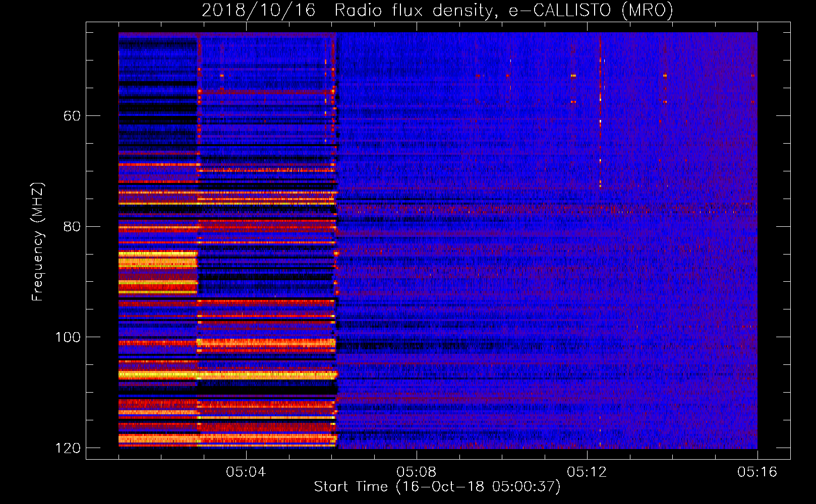Click the 80 MHz frequency tick label
The image size is (816, 504).
click(x=72, y=226)
